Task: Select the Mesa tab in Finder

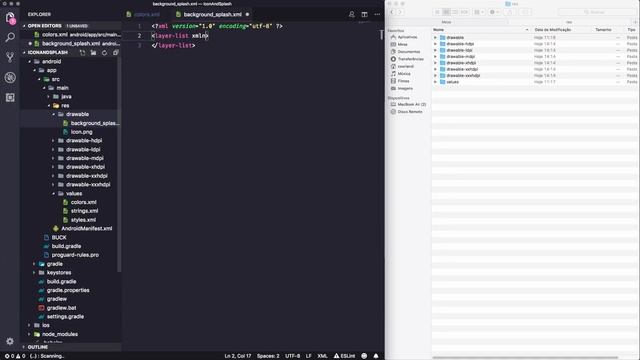Action: [x=447, y=22]
